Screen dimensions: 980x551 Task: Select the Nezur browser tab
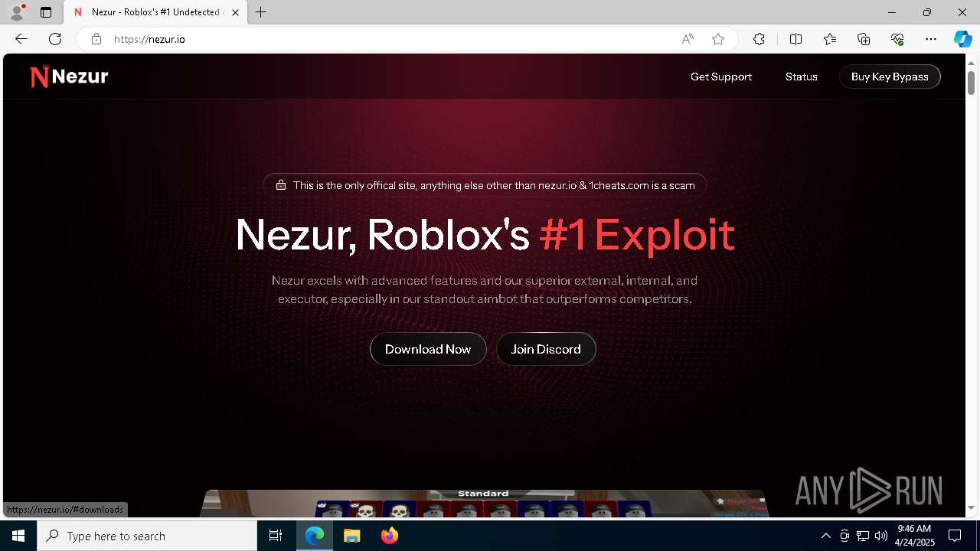pos(155,12)
